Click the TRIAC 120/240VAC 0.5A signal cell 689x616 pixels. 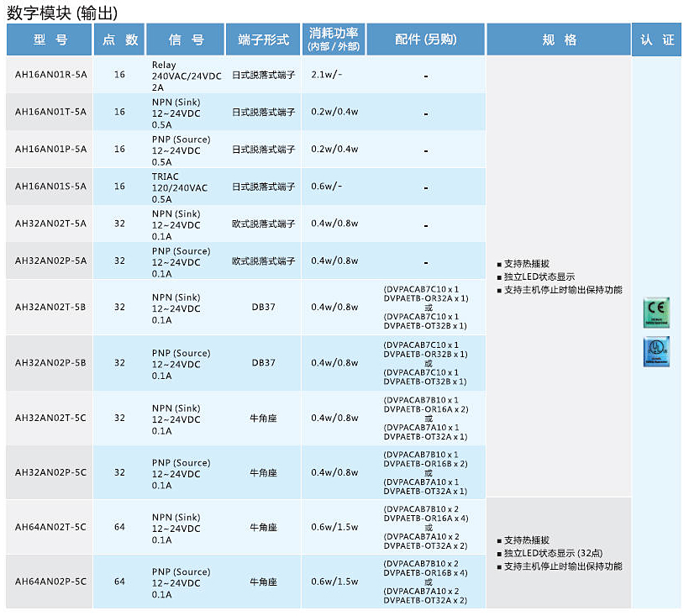click(x=179, y=187)
